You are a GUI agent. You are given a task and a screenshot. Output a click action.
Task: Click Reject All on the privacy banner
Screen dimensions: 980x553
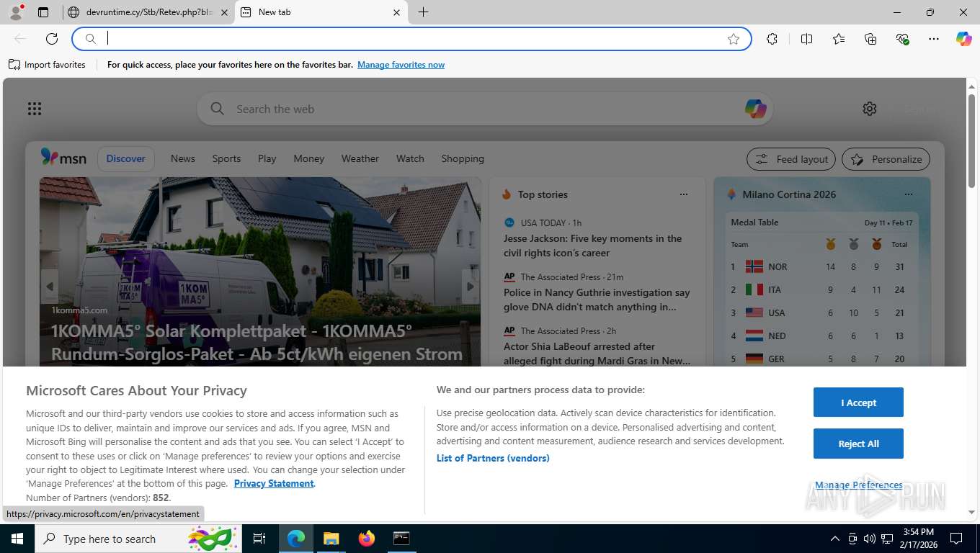click(858, 444)
